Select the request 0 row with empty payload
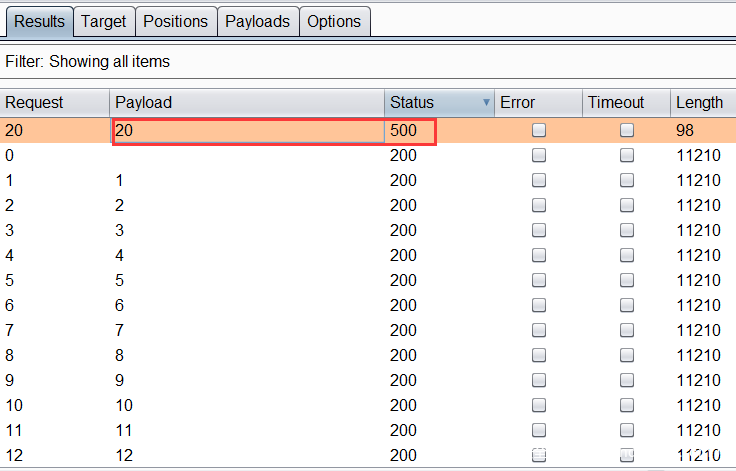 200,155
